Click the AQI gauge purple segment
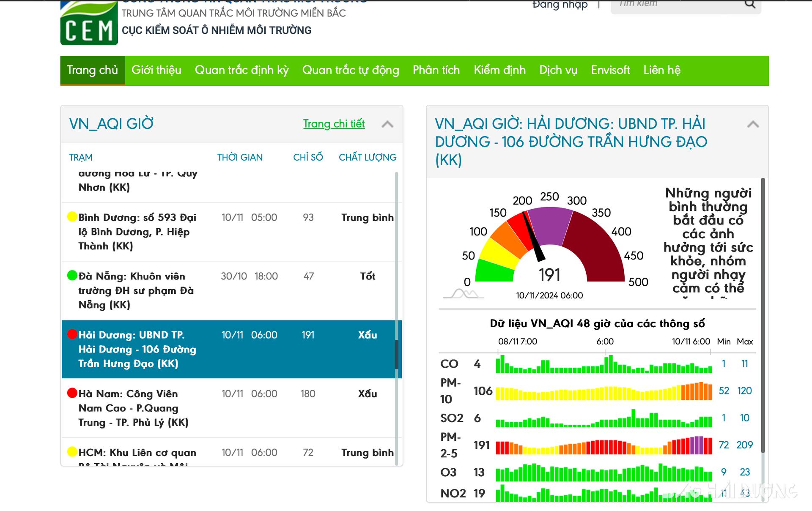 (550, 225)
